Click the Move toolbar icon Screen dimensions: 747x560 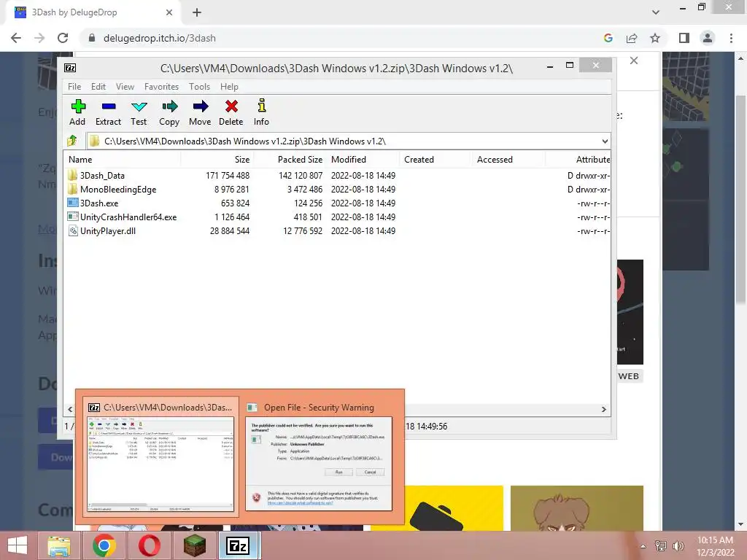[x=200, y=106]
